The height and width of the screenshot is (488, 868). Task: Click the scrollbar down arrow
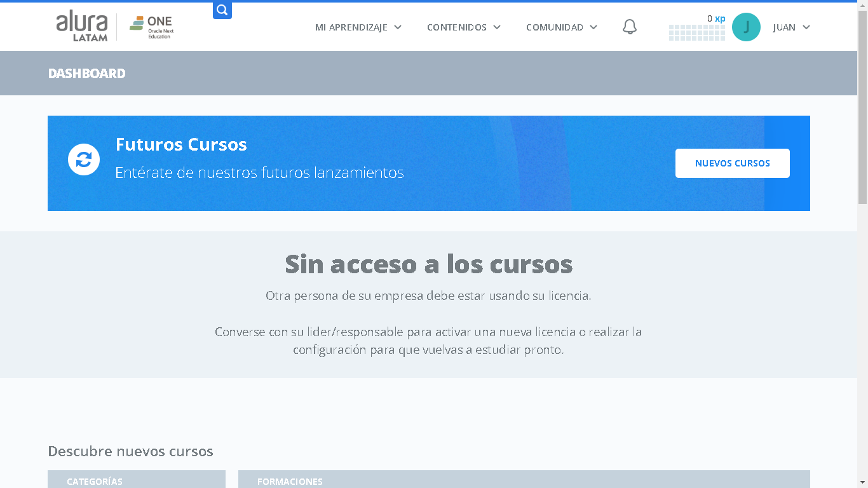[x=862, y=483]
